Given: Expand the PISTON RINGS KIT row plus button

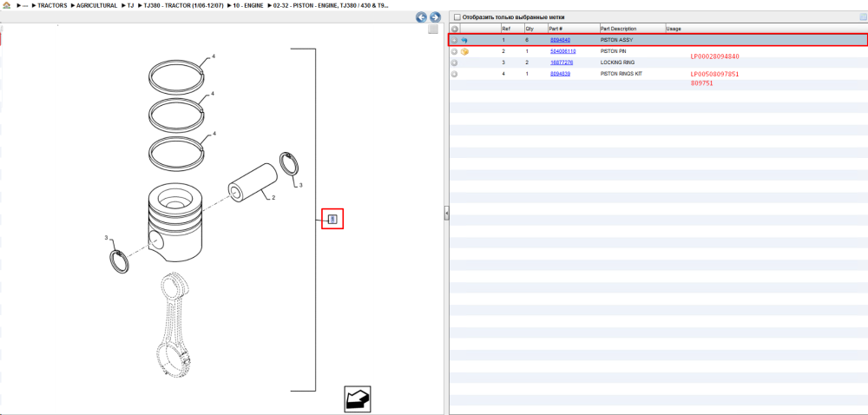Looking at the screenshot, I should [455, 74].
